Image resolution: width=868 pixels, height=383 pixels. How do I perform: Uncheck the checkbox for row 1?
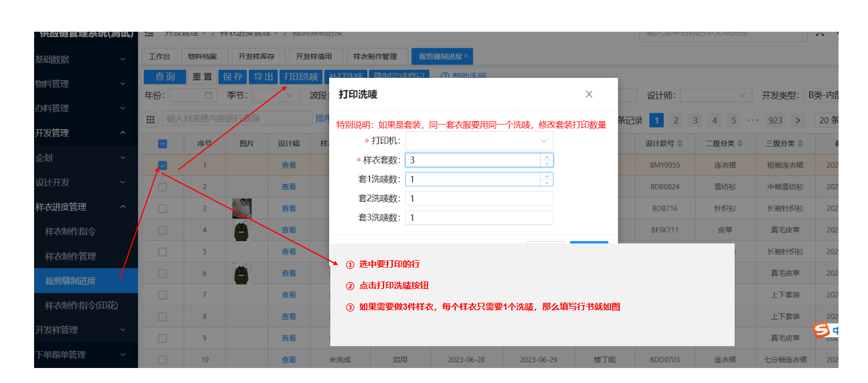163,166
